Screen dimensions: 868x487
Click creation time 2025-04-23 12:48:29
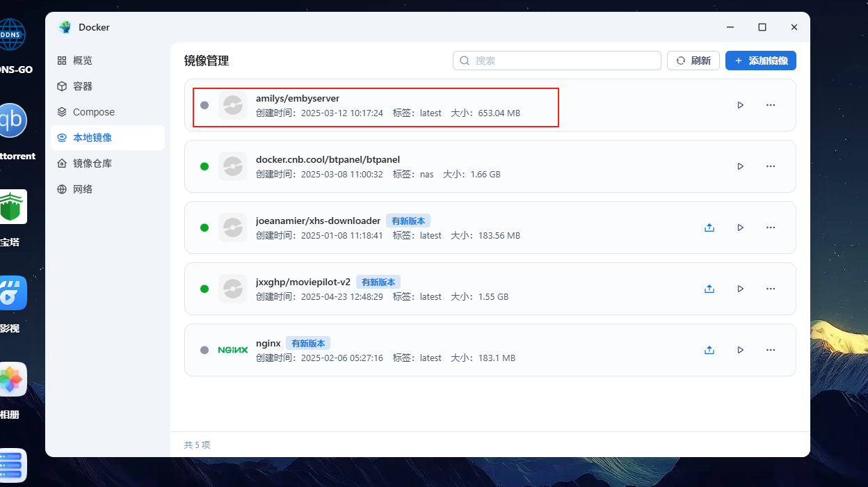[x=342, y=296]
